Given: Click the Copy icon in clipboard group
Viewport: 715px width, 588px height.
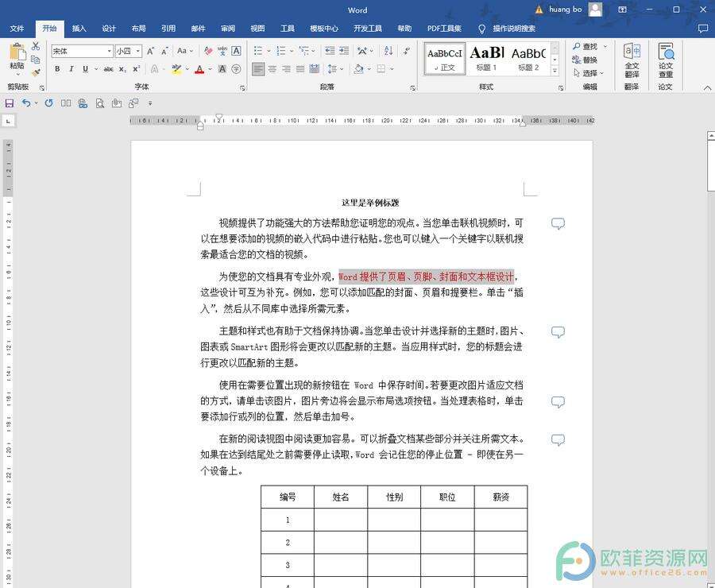Looking at the screenshot, I should 36,60.
